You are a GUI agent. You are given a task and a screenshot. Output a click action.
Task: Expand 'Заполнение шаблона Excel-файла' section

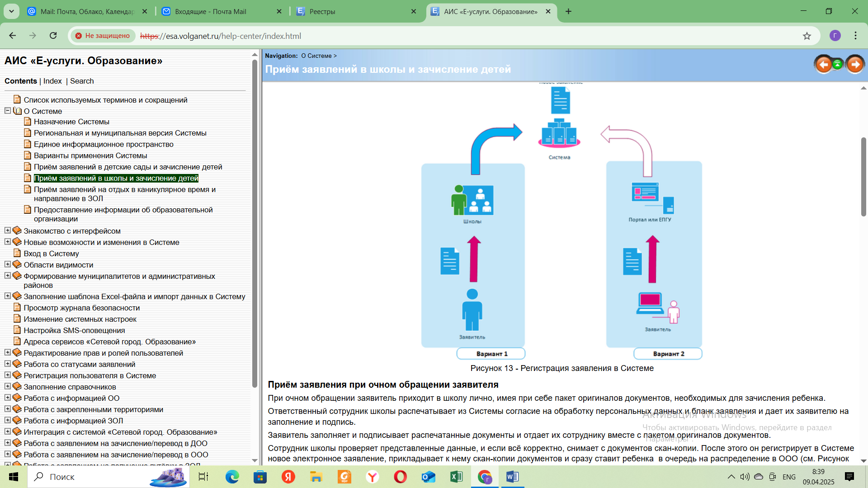[x=7, y=296]
